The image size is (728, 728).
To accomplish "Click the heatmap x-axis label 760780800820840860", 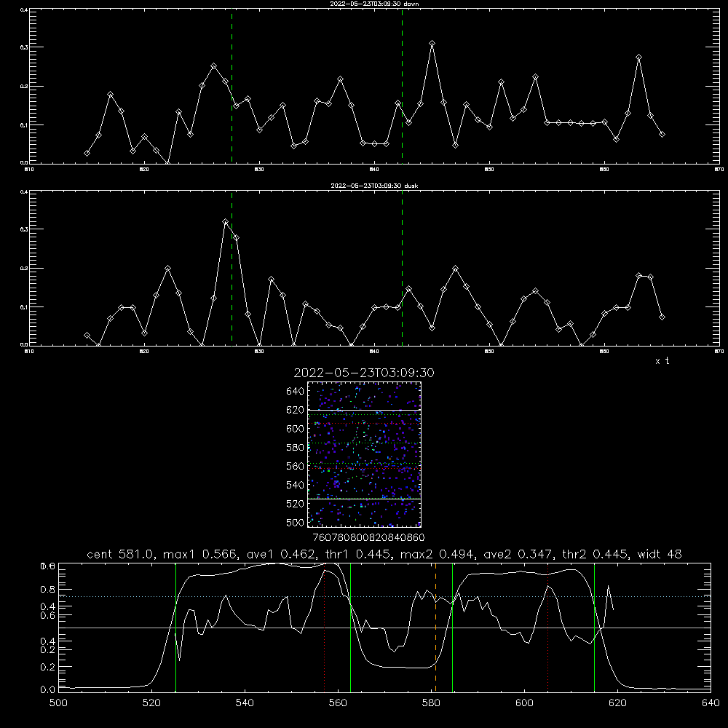I will [368, 537].
